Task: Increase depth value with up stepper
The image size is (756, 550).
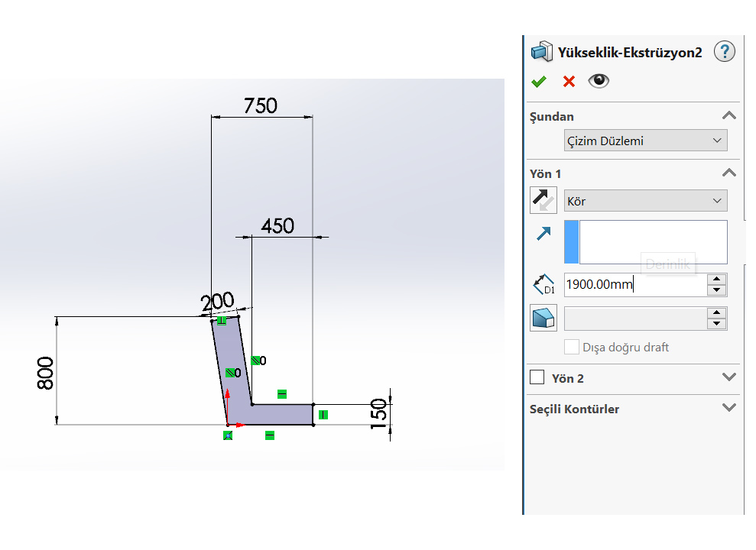Action: click(x=717, y=280)
